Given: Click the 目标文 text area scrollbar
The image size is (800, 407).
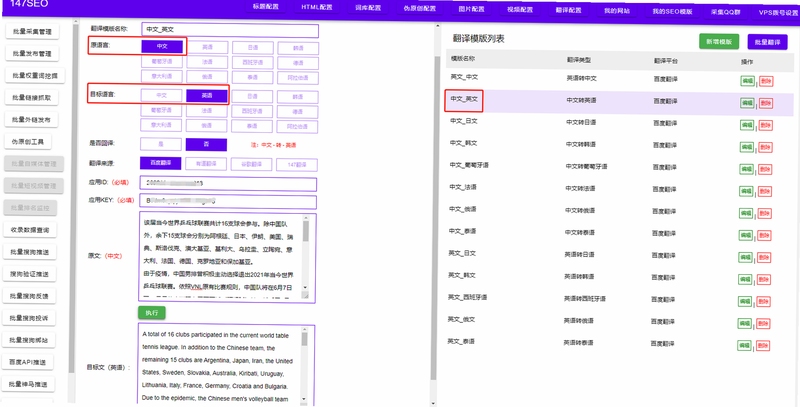Looking at the screenshot, I should (305, 365).
